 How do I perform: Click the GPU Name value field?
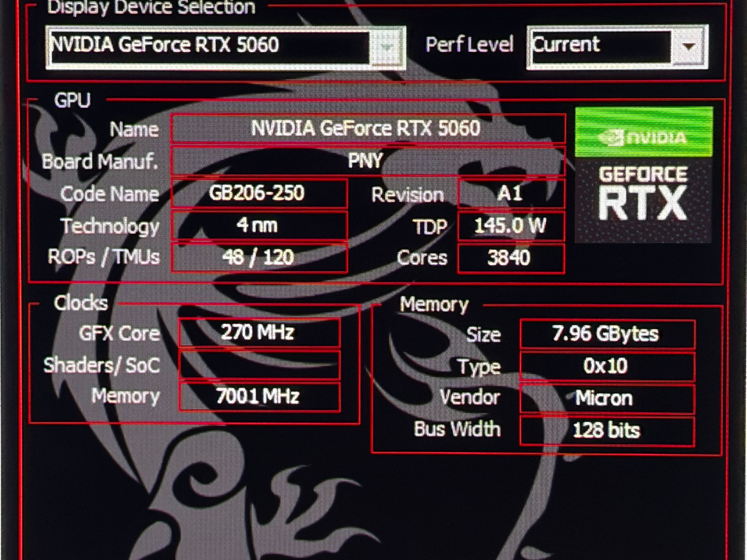tap(368, 129)
